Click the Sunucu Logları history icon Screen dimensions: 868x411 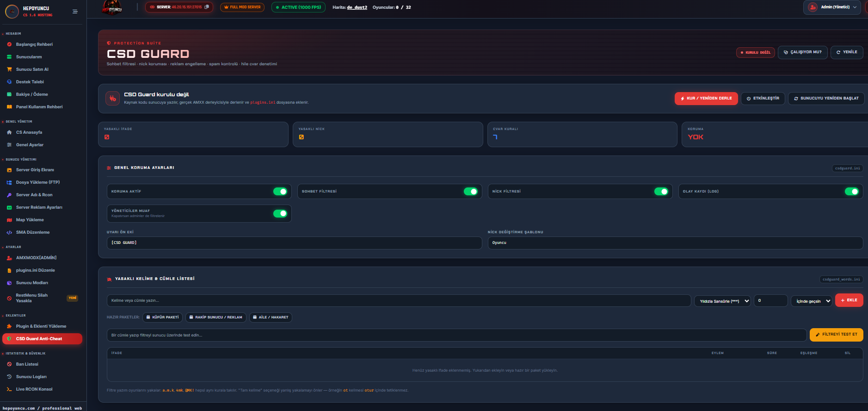click(9, 377)
